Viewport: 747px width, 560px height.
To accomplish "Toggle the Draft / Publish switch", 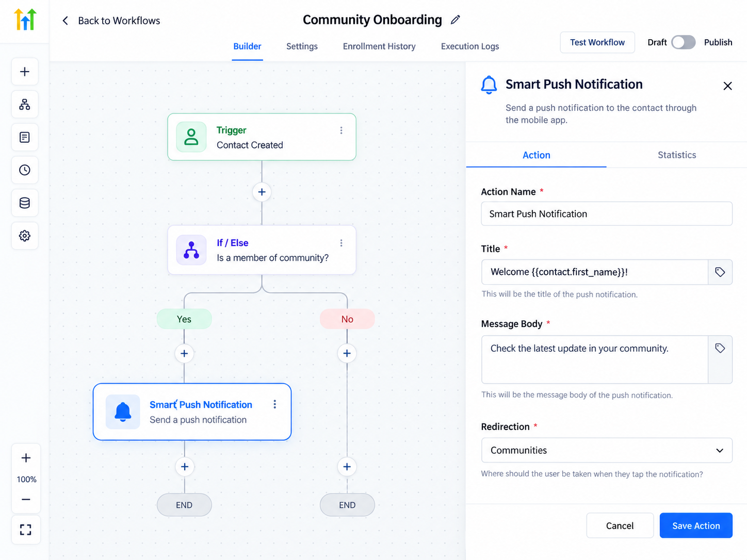I will [x=684, y=42].
